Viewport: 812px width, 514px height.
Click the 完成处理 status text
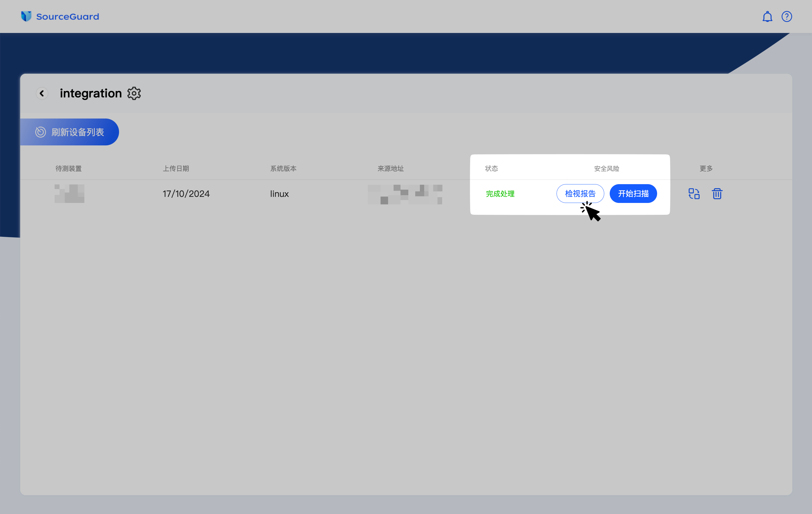(500, 194)
